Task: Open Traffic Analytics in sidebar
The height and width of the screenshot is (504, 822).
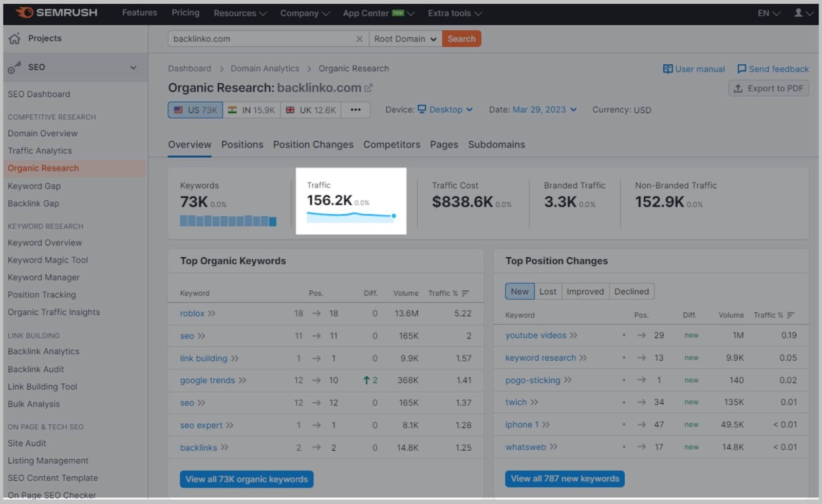Action: point(40,151)
